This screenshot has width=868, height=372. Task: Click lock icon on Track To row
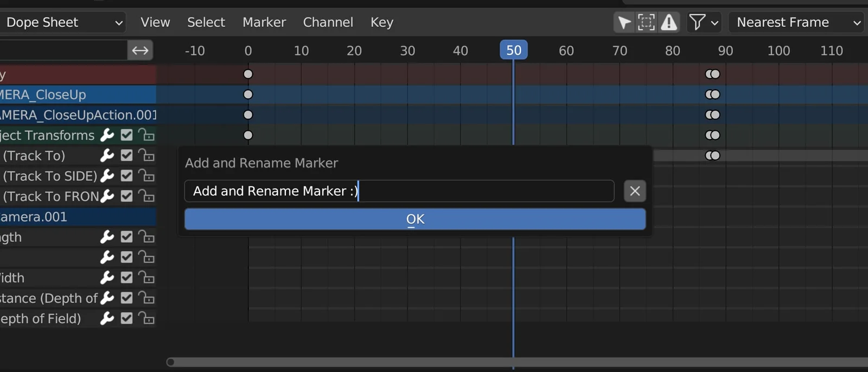[146, 156]
